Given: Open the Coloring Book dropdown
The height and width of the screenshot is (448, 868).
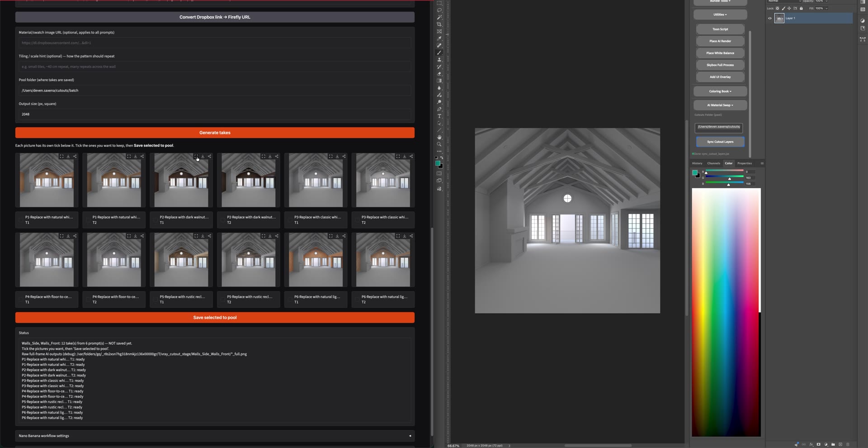Looking at the screenshot, I should click(x=720, y=91).
